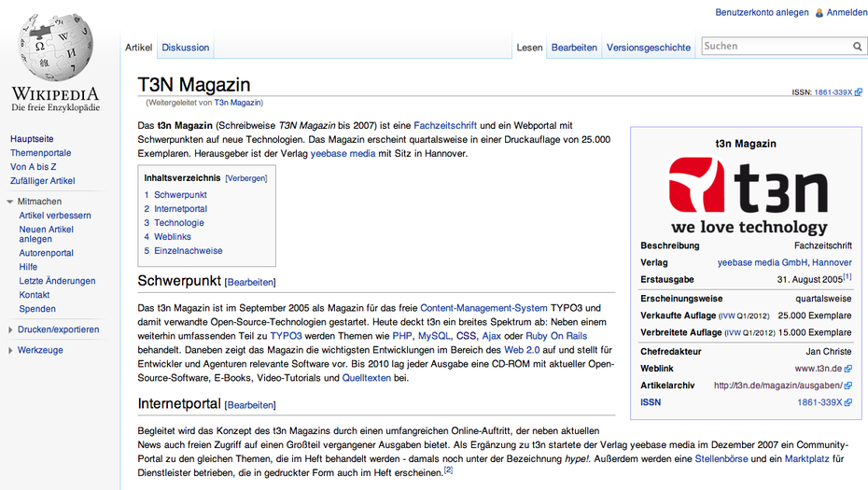This screenshot has width=868, height=490.
Task: Open Von A bis Z link
Action: click(x=34, y=167)
